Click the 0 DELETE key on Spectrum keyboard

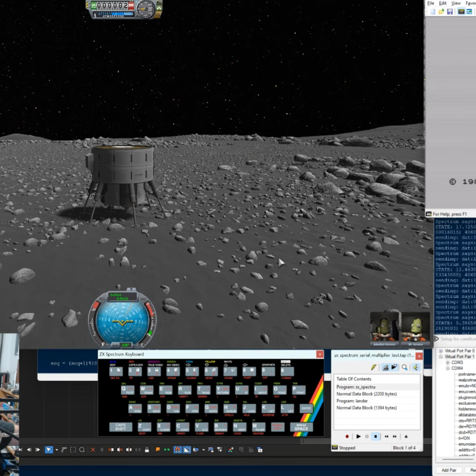click(287, 371)
